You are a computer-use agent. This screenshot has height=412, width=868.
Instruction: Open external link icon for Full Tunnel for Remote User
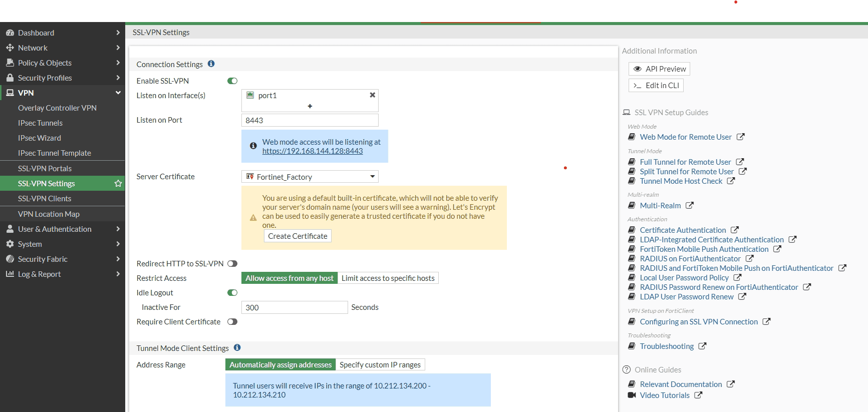tap(740, 162)
